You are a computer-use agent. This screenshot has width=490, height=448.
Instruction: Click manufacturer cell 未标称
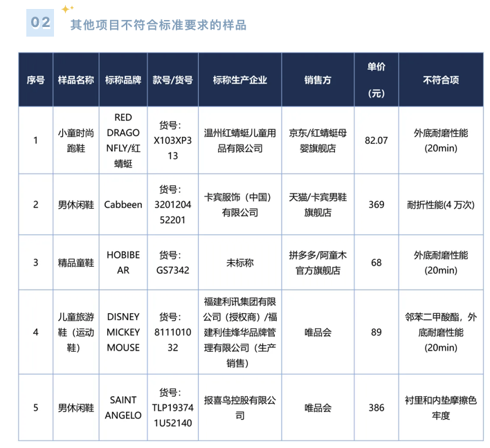[x=240, y=263]
